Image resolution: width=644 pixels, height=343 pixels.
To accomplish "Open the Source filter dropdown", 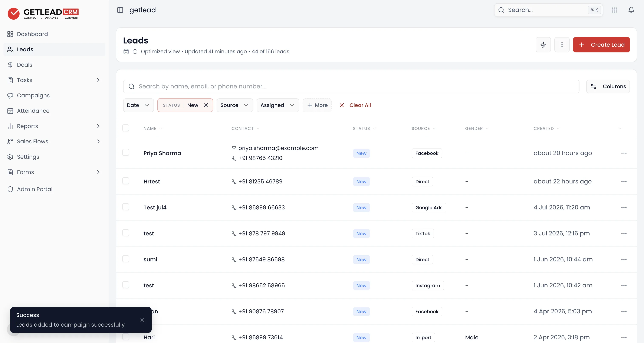I will (x=235, y=105).
